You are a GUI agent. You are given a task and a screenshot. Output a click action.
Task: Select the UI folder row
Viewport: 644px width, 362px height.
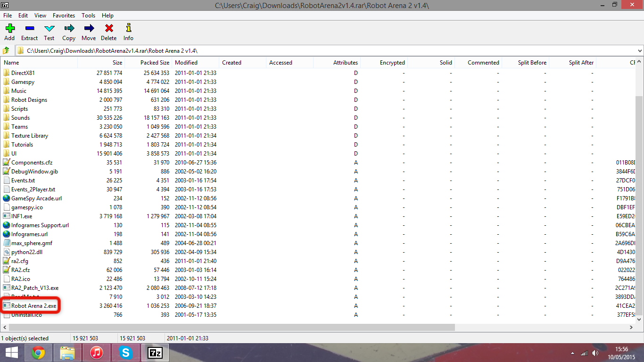[318, 154]
